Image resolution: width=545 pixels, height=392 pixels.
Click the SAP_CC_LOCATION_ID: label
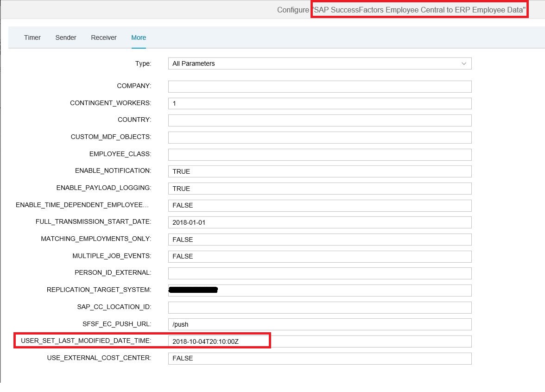tap(114, 307)
